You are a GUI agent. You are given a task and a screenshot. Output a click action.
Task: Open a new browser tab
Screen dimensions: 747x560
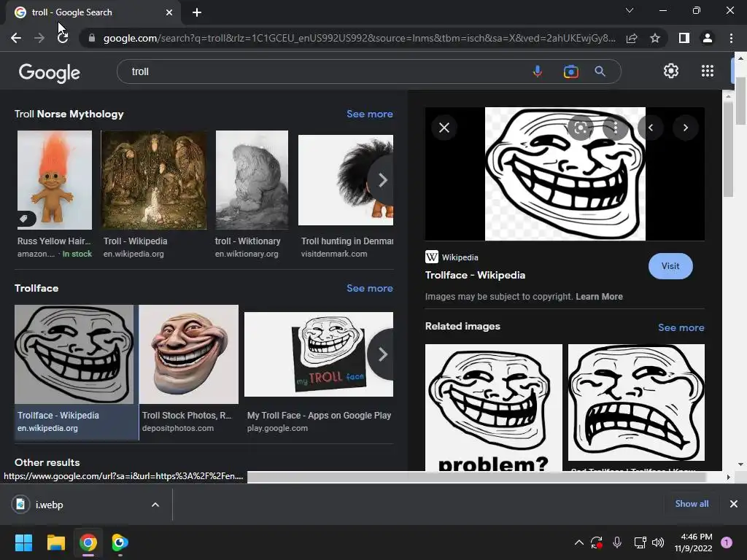tap(197, 12)
